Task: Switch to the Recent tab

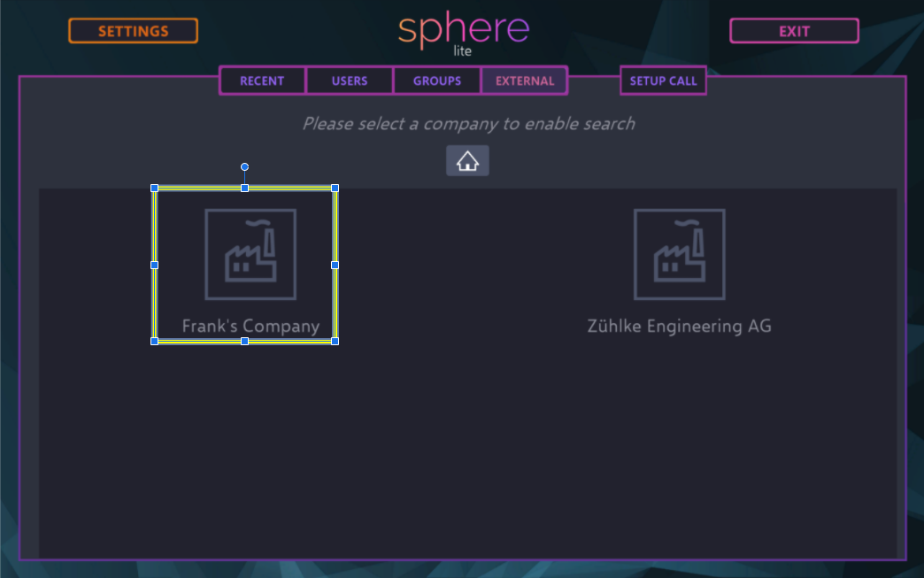Action: pos(262,81)
